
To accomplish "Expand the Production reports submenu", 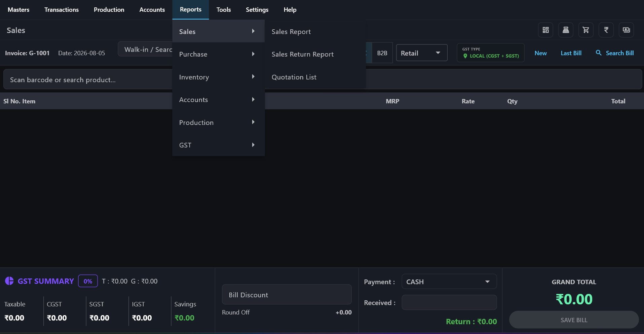I will point(218,122).
